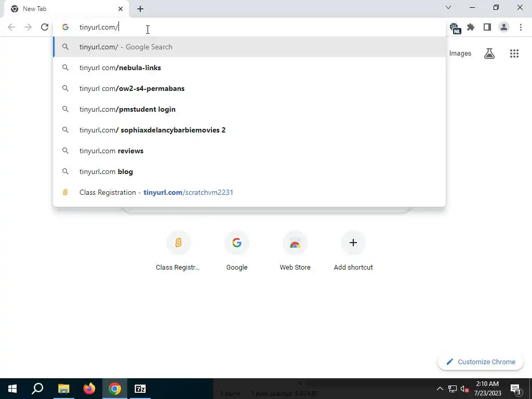Select the 'tinyurl.com/ - Google Search' suggestion
The height and width of the screenshot is (399, 532).
pos(249,47)
